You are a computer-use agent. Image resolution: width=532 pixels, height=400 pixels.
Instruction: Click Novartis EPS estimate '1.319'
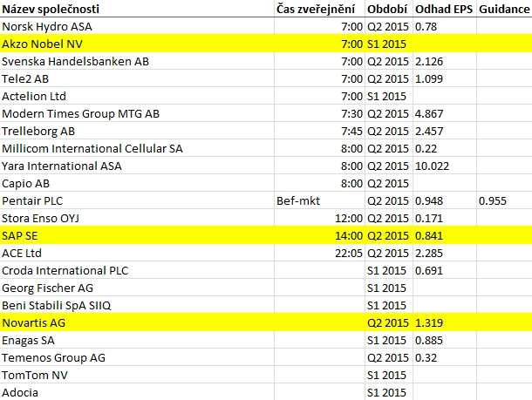tap(445, 322)
